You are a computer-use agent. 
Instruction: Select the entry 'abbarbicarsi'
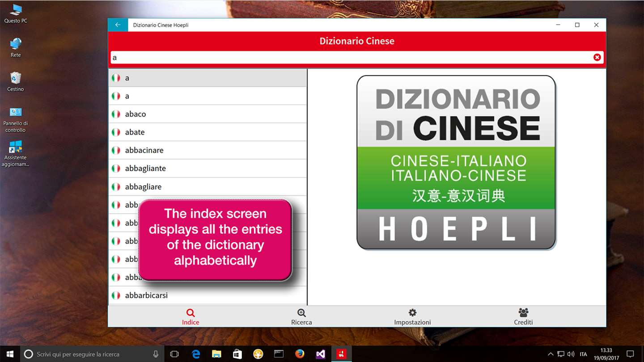click(x=208, y=295)
